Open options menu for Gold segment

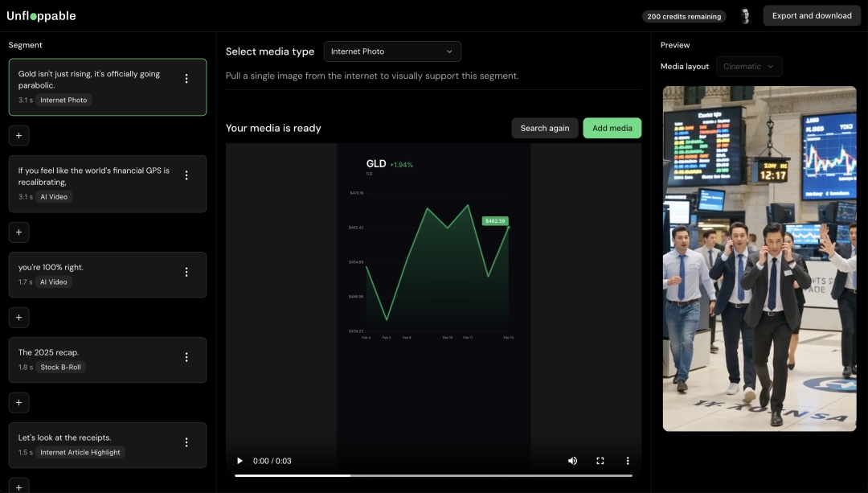point(186,79)
